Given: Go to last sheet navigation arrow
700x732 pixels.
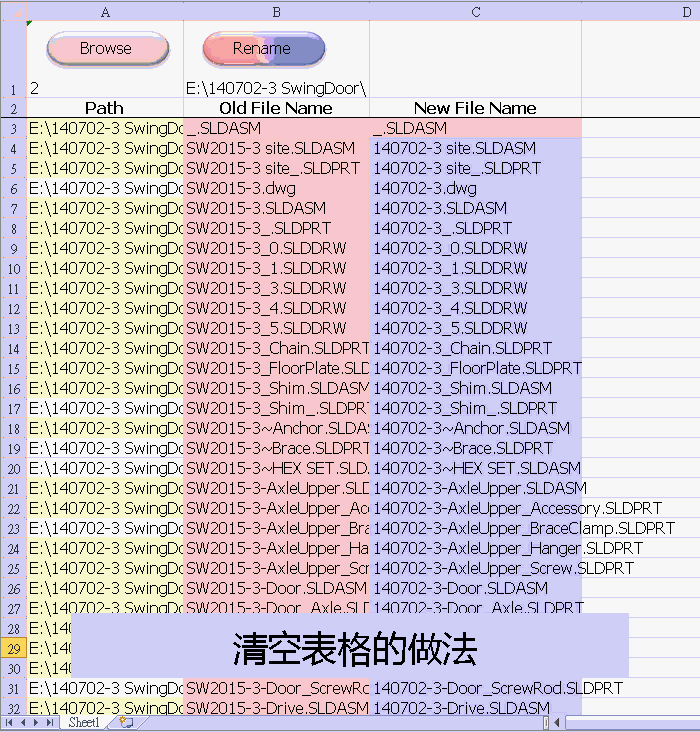Looking at the screenshot, I should pos(49,722).
